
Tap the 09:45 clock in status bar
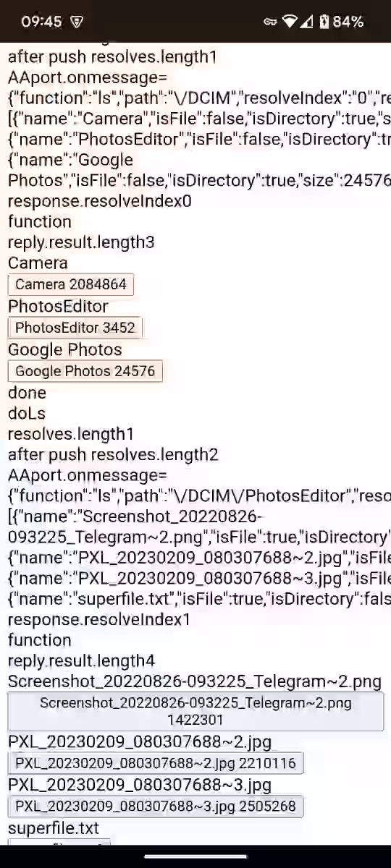(x=41, y=22)
